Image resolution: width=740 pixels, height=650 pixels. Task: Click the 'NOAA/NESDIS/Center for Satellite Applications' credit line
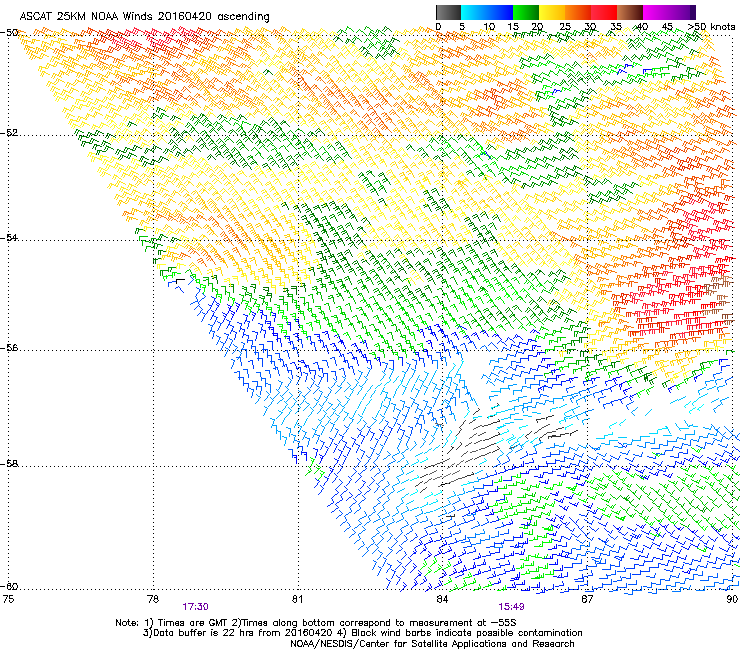coord(432,644)
